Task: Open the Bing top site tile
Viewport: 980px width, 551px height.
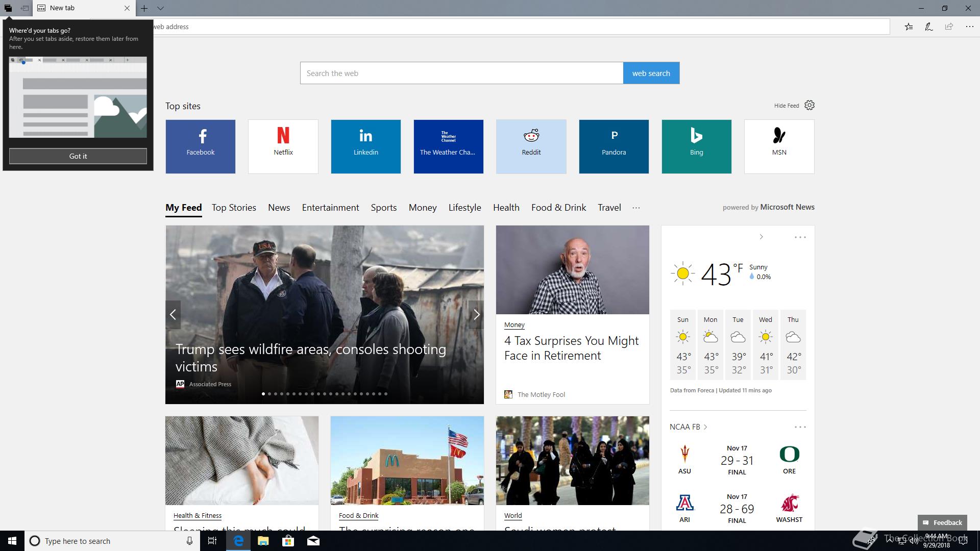Action: (697, 146)
